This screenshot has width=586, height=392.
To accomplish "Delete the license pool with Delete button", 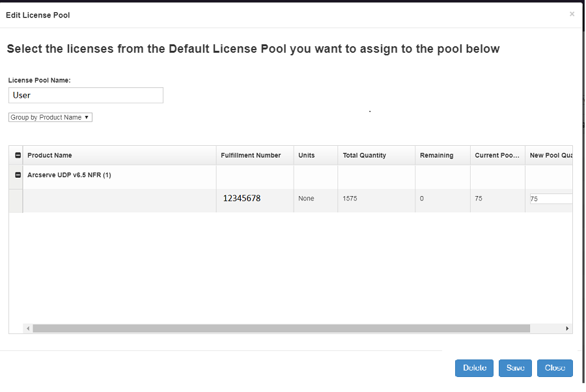I will point(474,368).
